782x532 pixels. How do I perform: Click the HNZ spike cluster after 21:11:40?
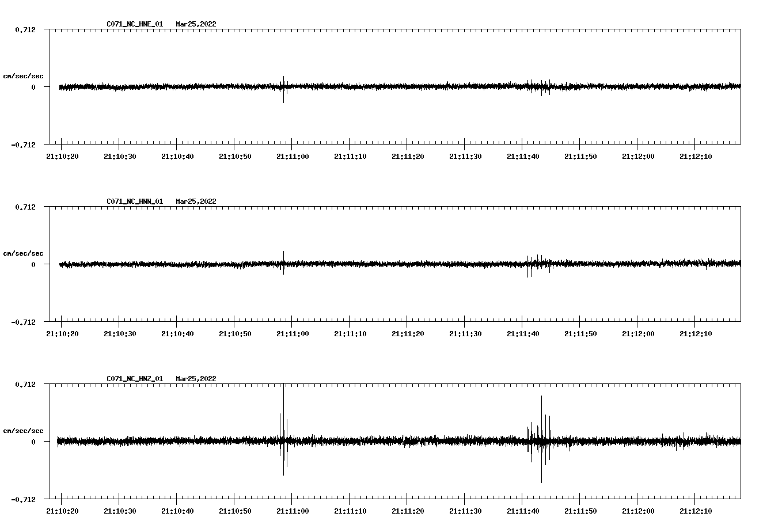coord(540,439)
